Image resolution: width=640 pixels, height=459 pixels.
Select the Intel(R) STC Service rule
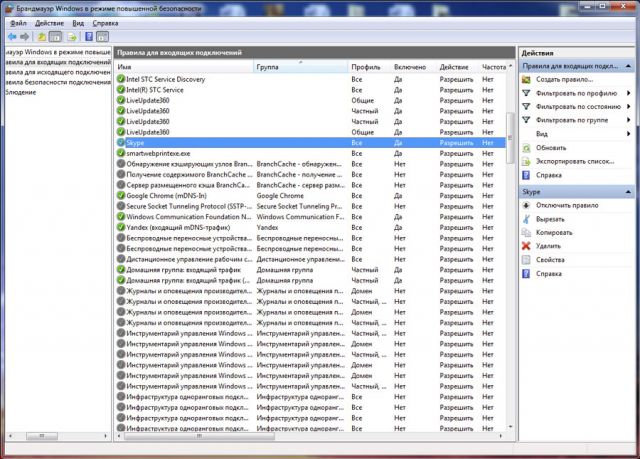click(310, 90)
